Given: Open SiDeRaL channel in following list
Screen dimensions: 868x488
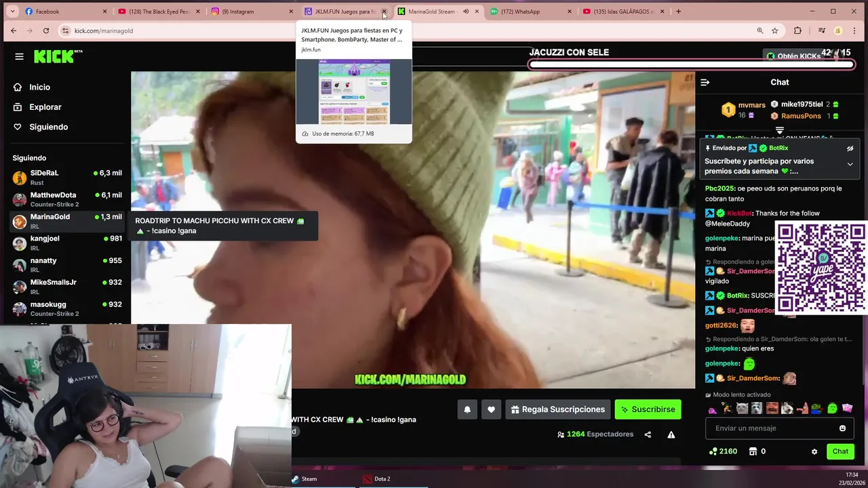Looking at the screenshot, I should pyautogui.click(x=67, y=178).
